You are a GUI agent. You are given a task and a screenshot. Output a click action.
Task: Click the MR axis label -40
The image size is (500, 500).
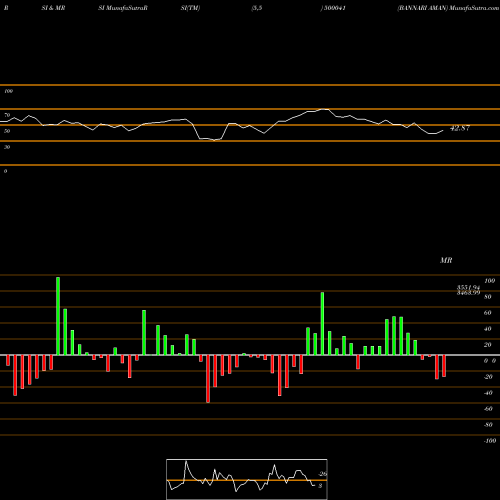click(x=488, y=393)
